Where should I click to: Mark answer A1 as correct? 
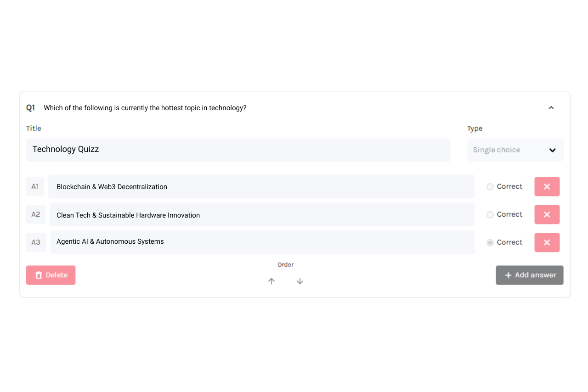pos(490,187)
